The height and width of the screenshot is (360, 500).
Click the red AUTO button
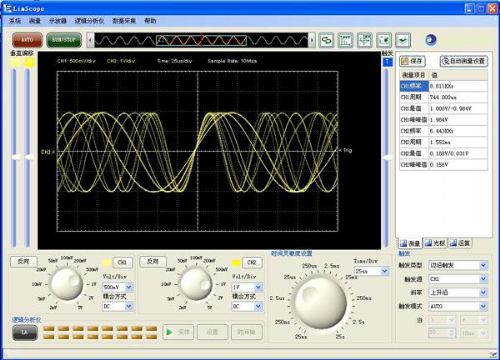point(27,40)
